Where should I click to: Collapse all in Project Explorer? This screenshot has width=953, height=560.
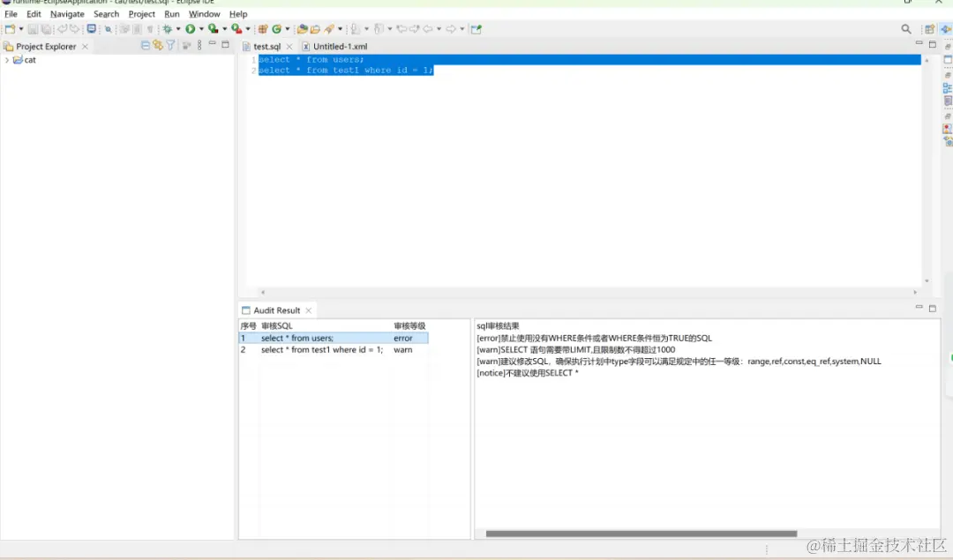[146, 45]
